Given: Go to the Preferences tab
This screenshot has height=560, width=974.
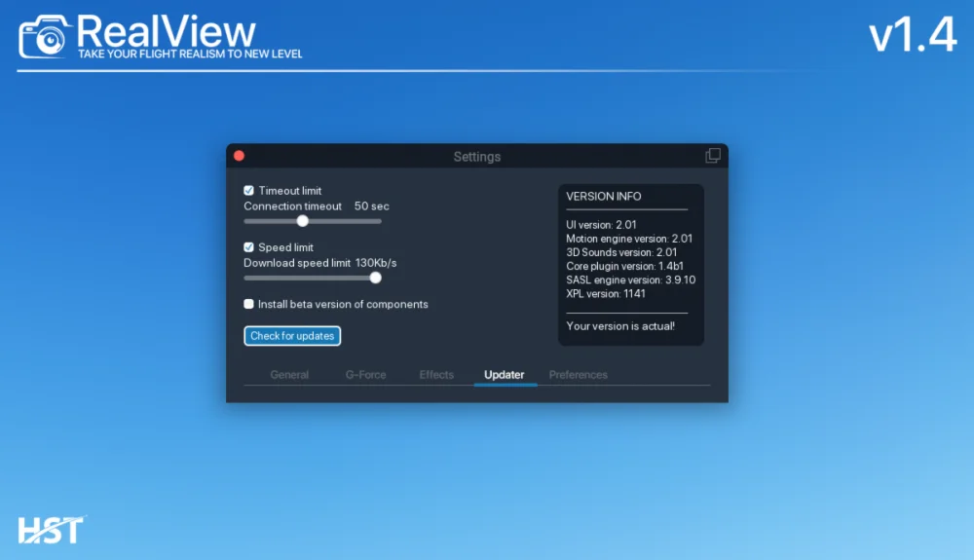Looking at the screenshot, I should (x=579, y=375).
